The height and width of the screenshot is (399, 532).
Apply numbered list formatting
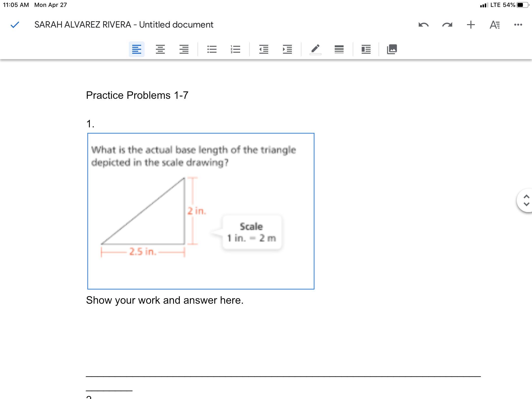pos(235,49)
